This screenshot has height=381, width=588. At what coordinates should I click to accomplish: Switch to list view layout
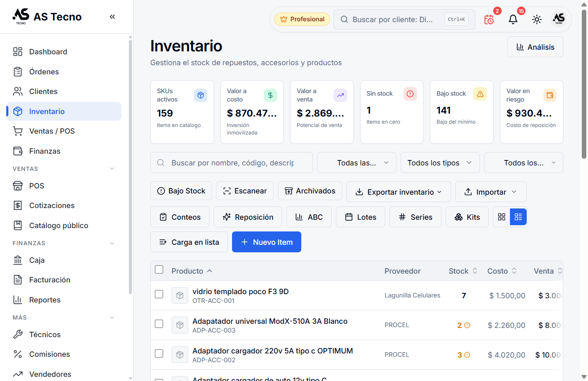pos(518,217)
